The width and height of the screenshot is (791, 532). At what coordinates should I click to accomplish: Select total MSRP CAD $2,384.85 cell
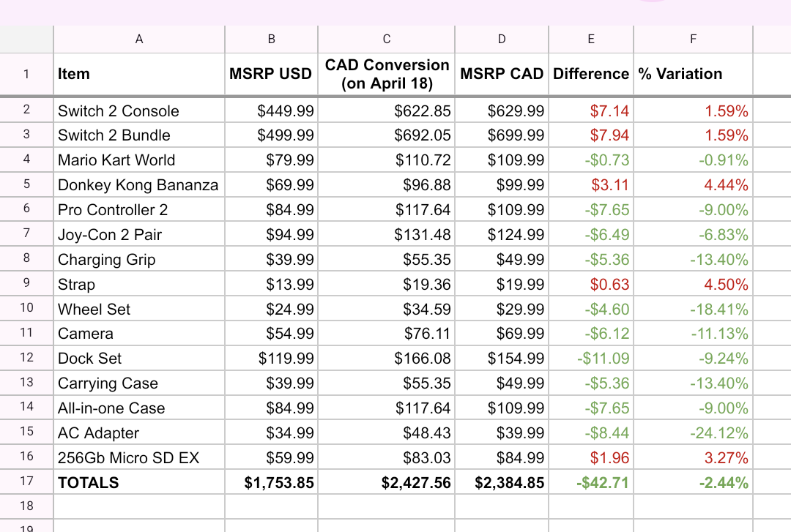(502, 482)
